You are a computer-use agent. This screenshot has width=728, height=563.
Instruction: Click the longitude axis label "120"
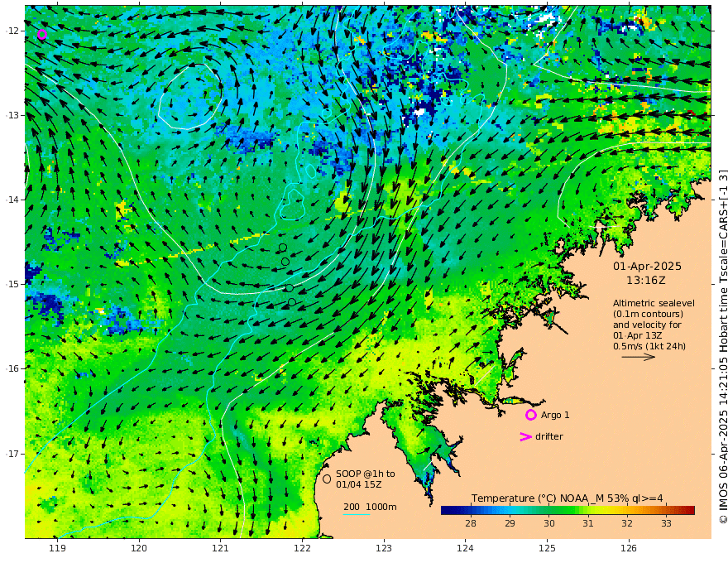[x=139, y=548]
